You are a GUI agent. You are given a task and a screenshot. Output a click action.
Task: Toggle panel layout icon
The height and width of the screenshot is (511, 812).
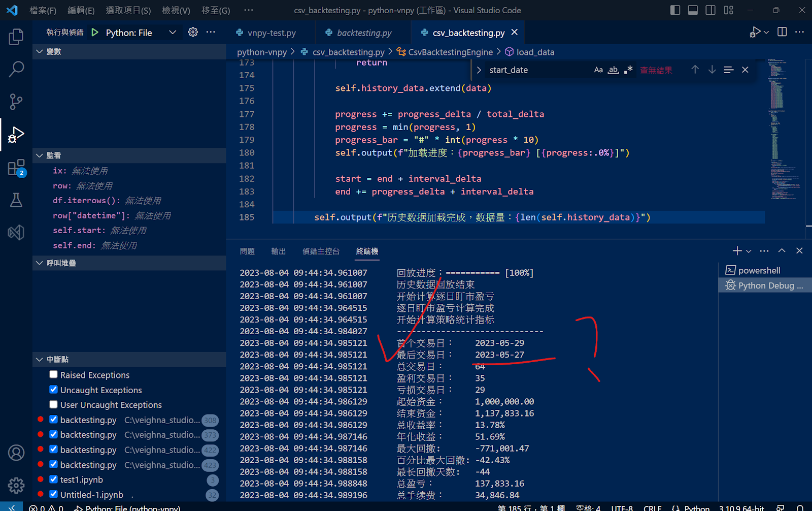click(x=693, y=10)
